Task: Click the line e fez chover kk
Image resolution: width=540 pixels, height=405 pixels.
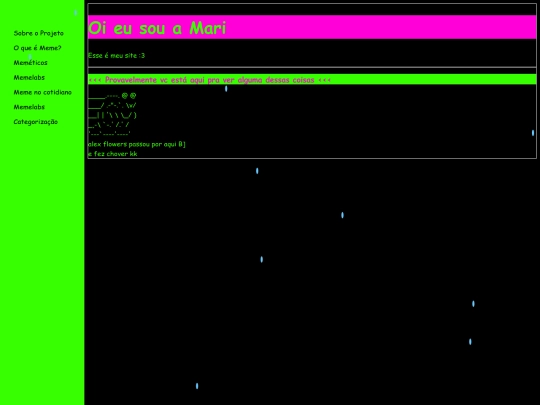Action: click(113, 154)
